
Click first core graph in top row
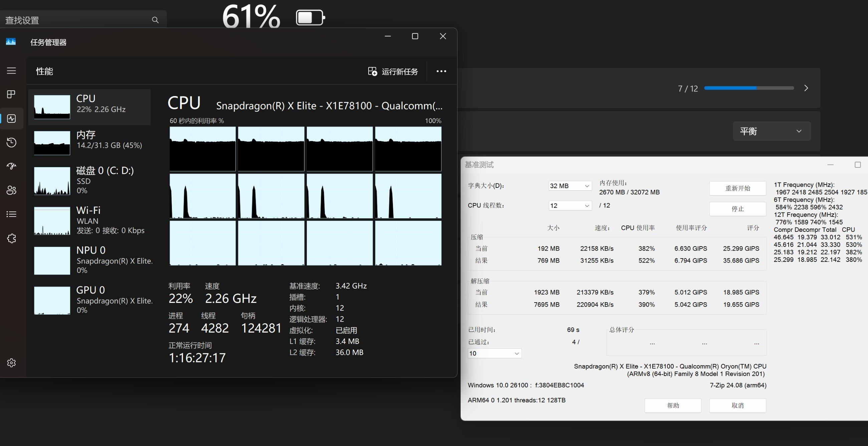pos(203,149)
